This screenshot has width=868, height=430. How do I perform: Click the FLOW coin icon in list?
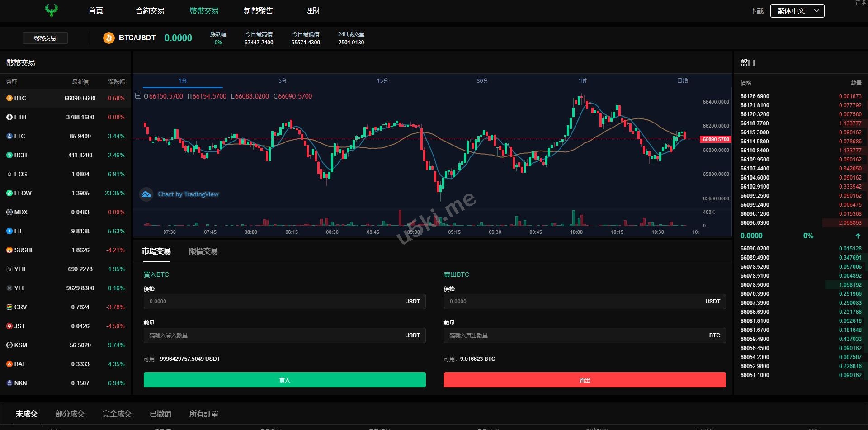[9, 193]
